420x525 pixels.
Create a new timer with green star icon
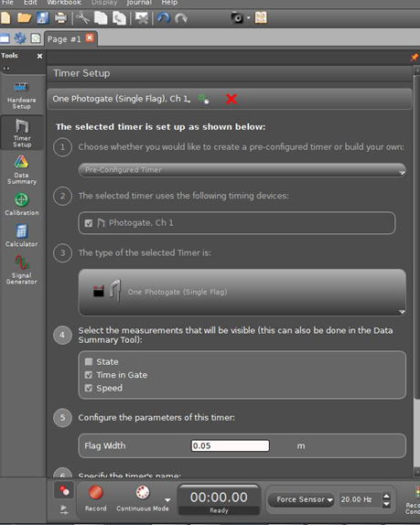pos(203,99)
